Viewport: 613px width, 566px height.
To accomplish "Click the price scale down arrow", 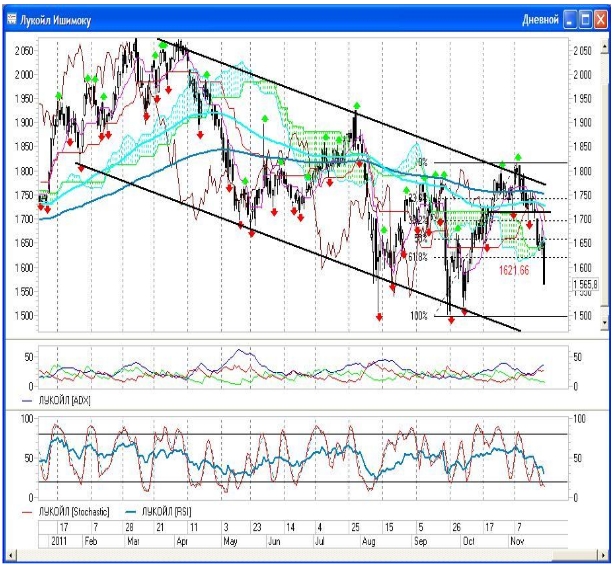I will [605, 322].
